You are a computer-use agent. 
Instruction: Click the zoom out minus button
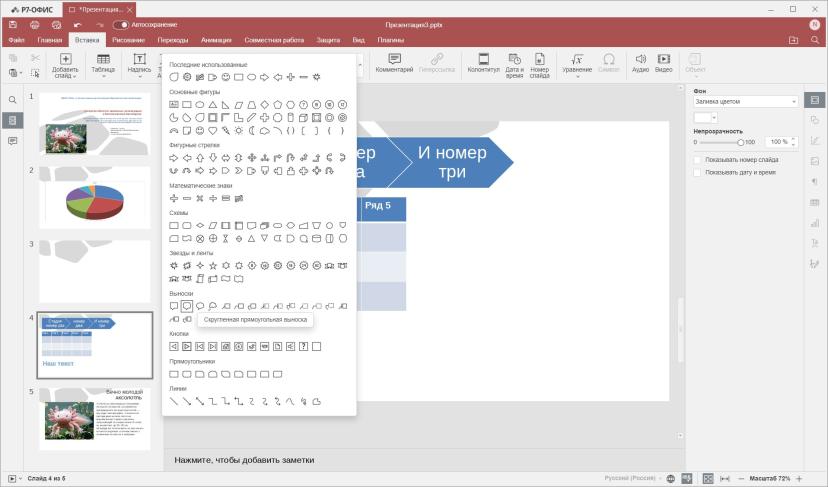[x=741, y=479]
